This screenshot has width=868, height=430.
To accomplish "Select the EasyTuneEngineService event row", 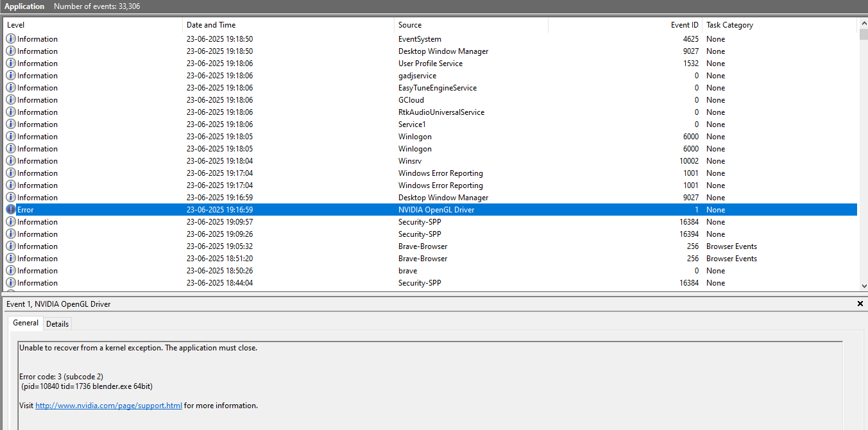I will (x=430, y=88).
